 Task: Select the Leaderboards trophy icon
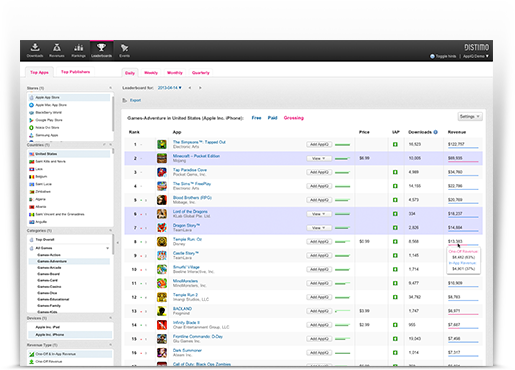point(101,48)
